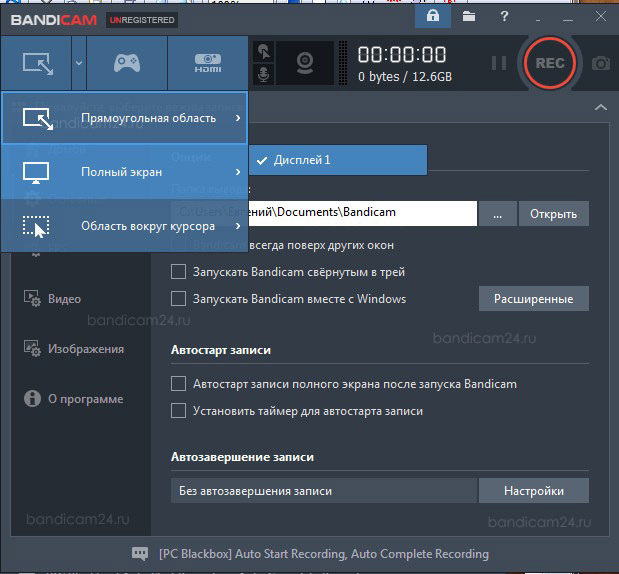Toggle mouse cursor recording icon
Viewport: 619px width, 574px height.
click(264, 52)
